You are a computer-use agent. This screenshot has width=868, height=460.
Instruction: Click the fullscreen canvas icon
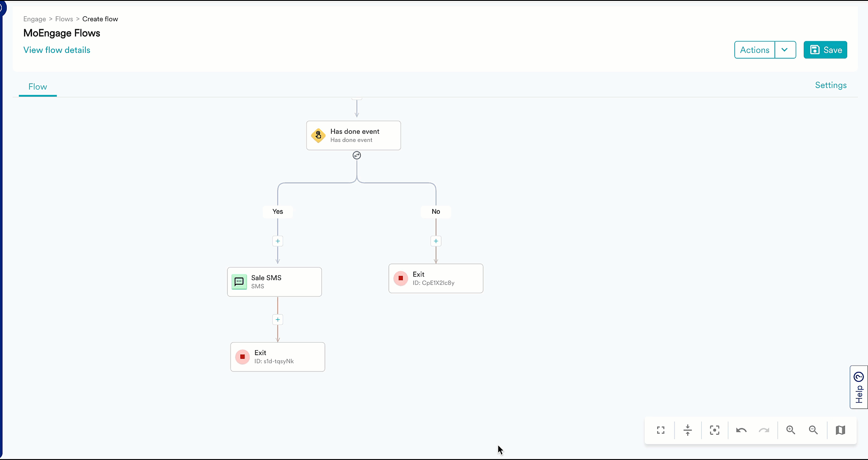[x=660, y=430]
